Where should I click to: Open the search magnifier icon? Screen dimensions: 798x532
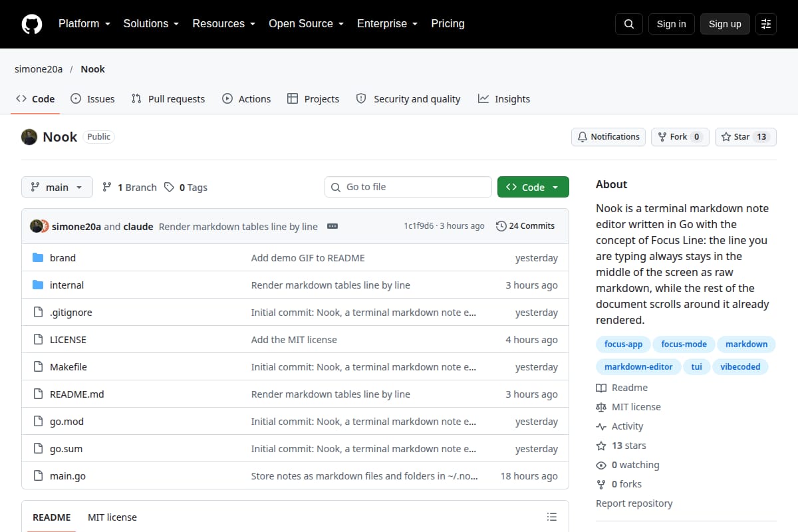(x=629, y=24)
